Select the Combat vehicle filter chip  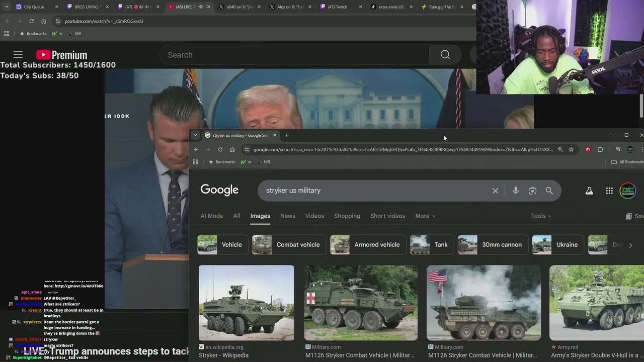pyautogui.click(x=288, y=245)
